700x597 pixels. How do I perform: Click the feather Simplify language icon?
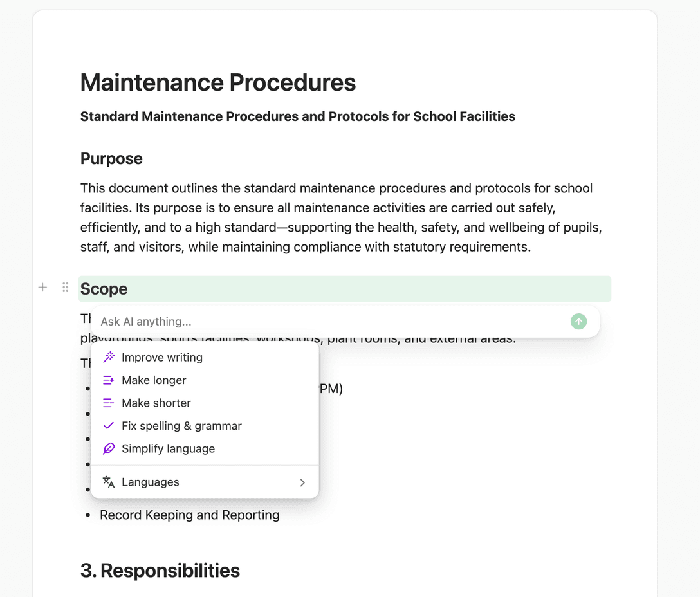coord(109,448)
